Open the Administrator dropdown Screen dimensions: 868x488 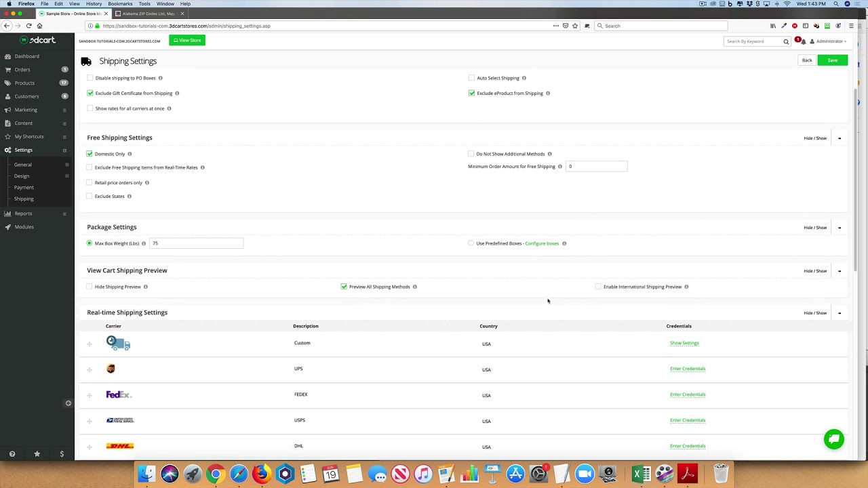click(x=828, y=41)
